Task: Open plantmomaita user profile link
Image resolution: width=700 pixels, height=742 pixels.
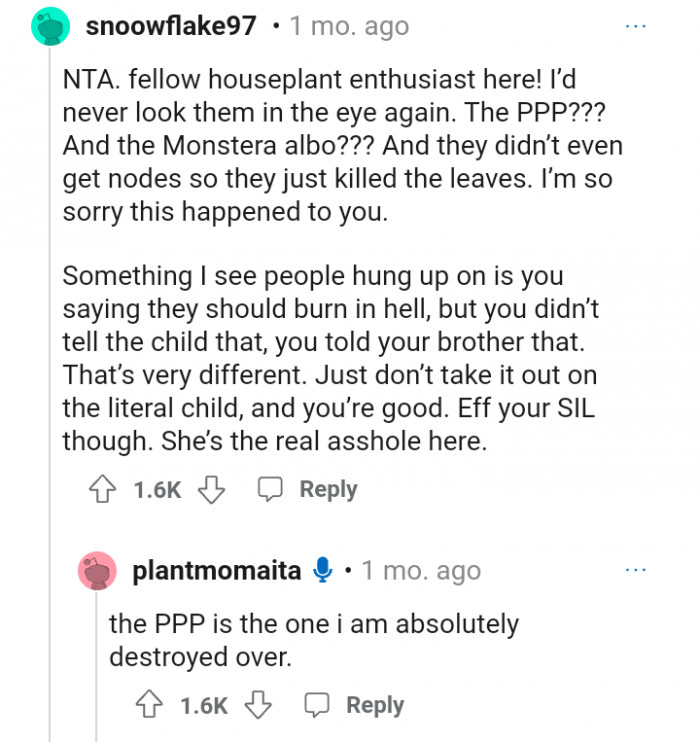Action: [x=216, y=571]
